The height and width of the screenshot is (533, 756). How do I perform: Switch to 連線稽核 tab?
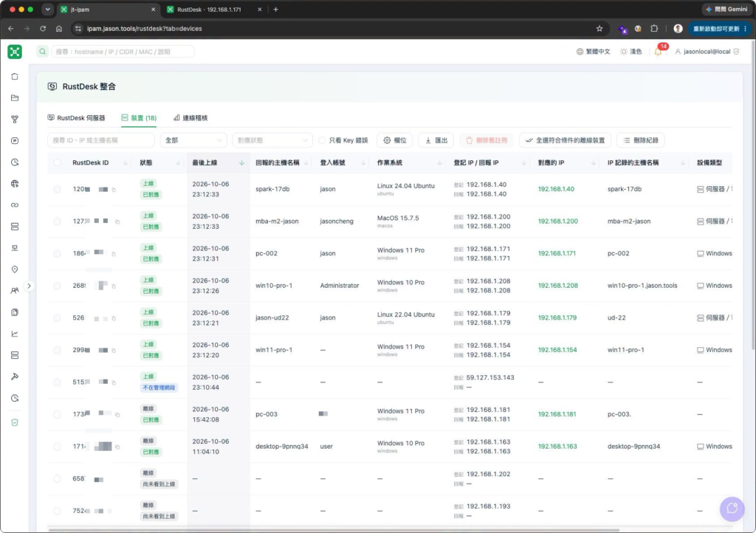pyautogui.click(x=190, y=117)
